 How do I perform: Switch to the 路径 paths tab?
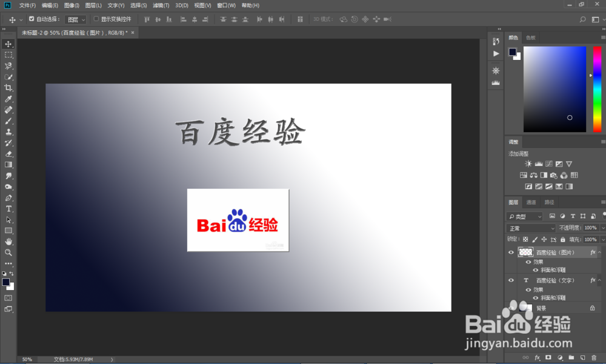pos(549,202)
